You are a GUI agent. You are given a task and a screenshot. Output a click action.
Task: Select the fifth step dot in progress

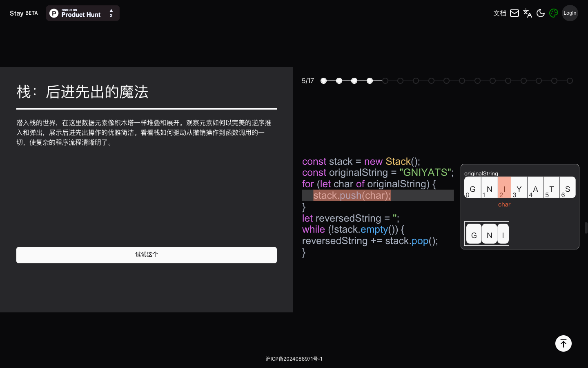pos(385,81)
